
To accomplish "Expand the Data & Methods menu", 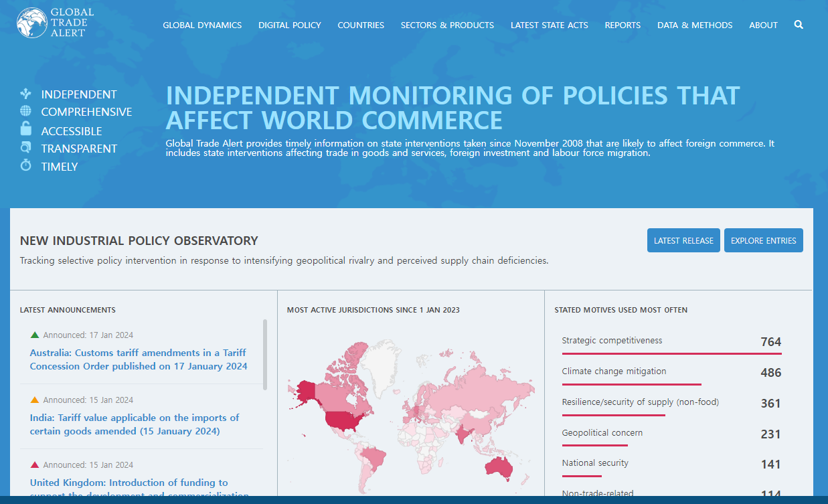I will [694, 25].
